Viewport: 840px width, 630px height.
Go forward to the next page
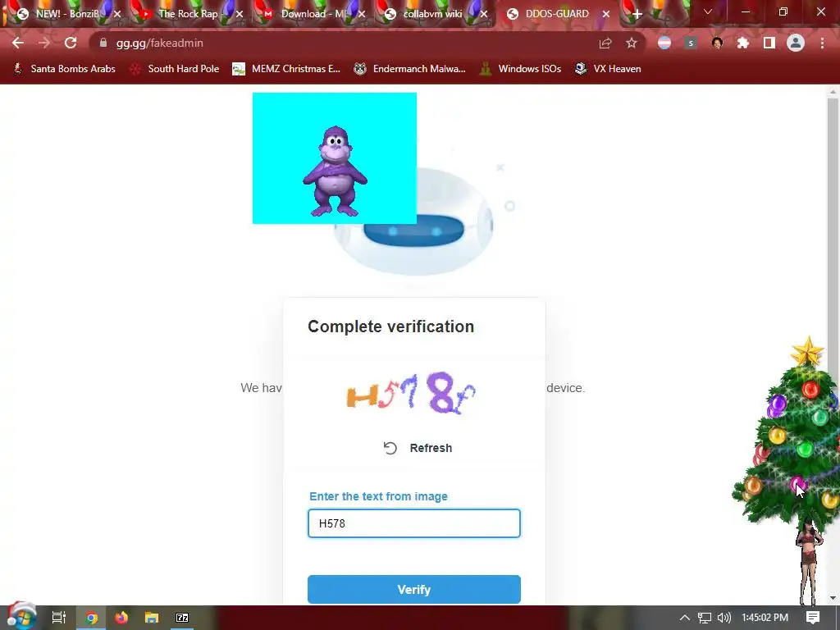coord(44,43)
